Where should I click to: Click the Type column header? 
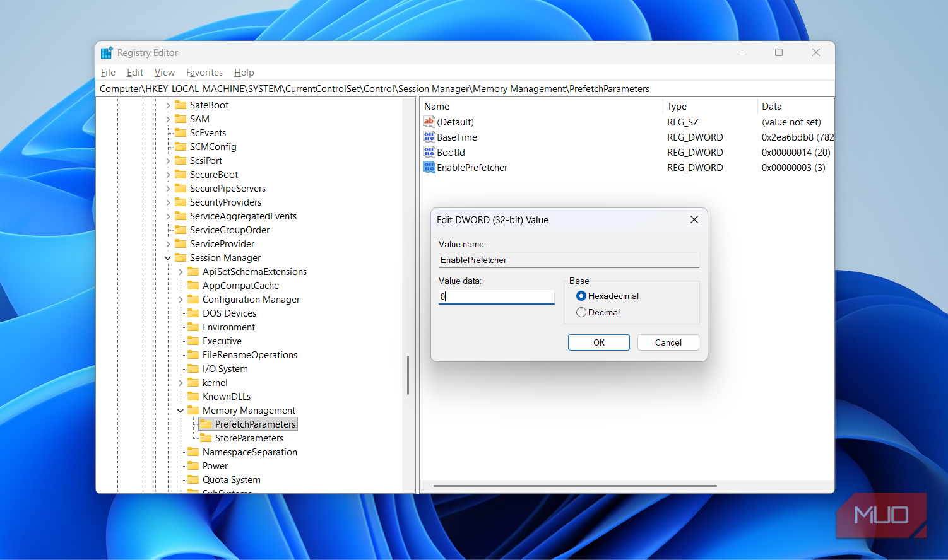coord(677,107)
